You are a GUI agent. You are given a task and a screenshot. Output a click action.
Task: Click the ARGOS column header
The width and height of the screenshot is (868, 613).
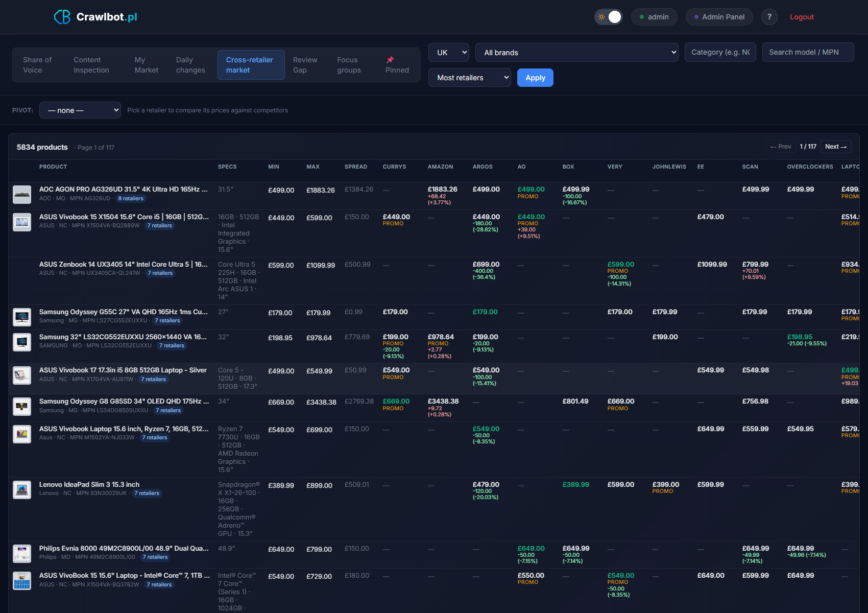pyautogui.click(x=483, y=167)
